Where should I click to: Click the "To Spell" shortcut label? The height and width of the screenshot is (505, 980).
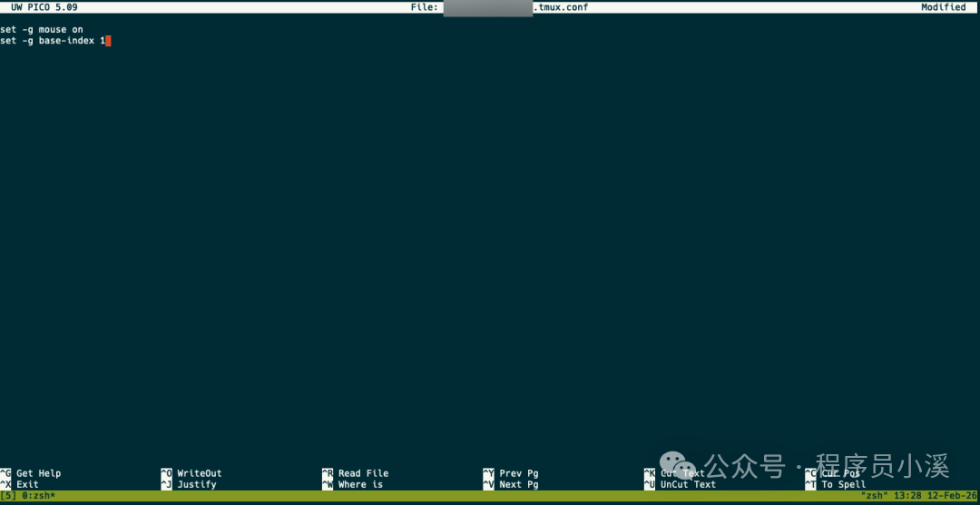[x=844, y=484]
